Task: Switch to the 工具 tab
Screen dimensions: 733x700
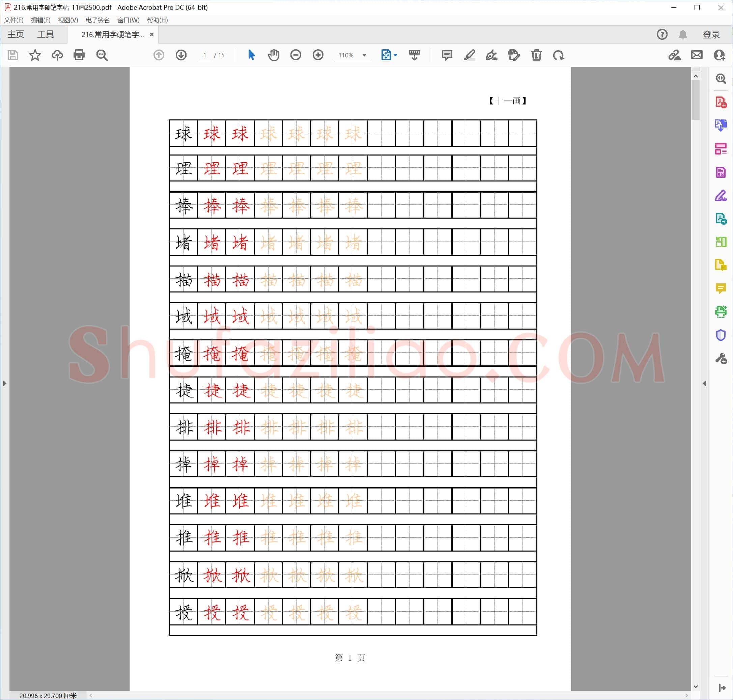Action: 46,34
